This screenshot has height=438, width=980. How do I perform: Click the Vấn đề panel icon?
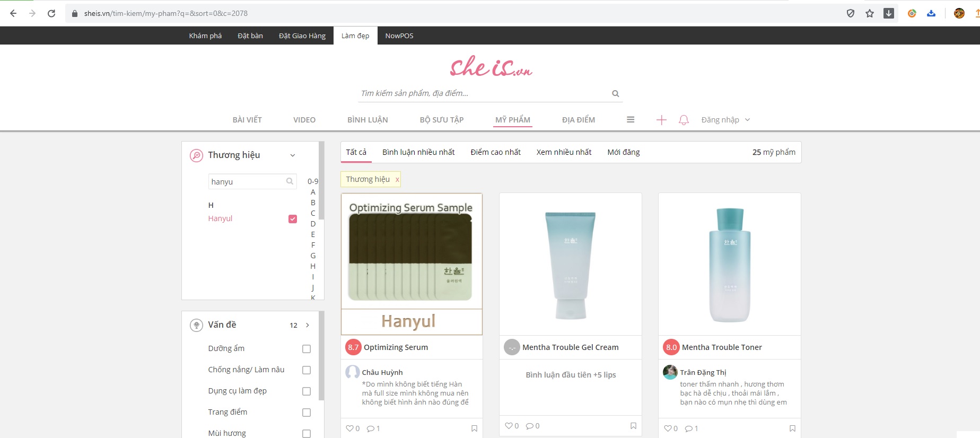tap(196, 325)
